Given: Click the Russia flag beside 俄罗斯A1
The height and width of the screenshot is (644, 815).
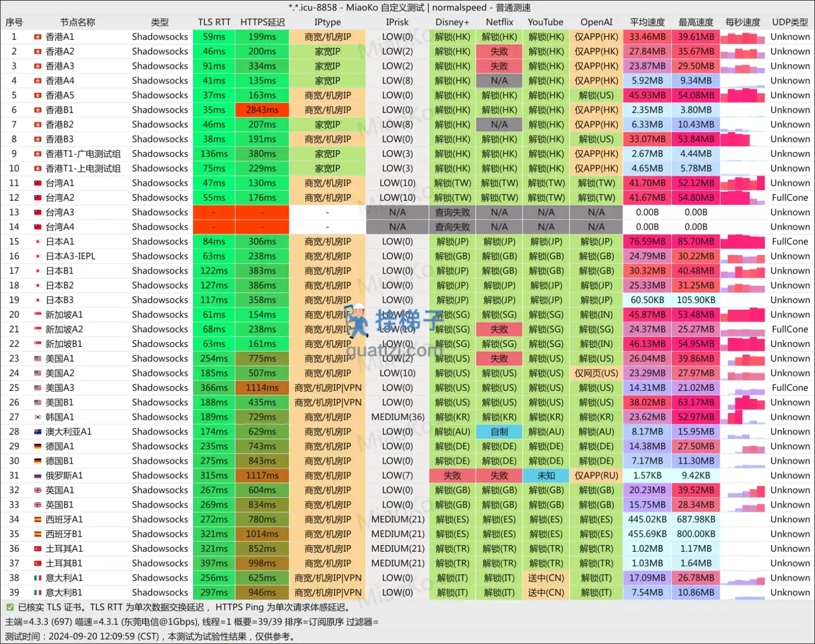Looking at the screenshot, I should pos(38,476).
